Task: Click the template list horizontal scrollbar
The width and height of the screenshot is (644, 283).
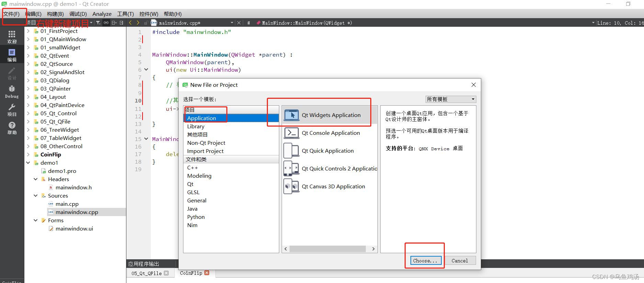Action: click(327, 249)
